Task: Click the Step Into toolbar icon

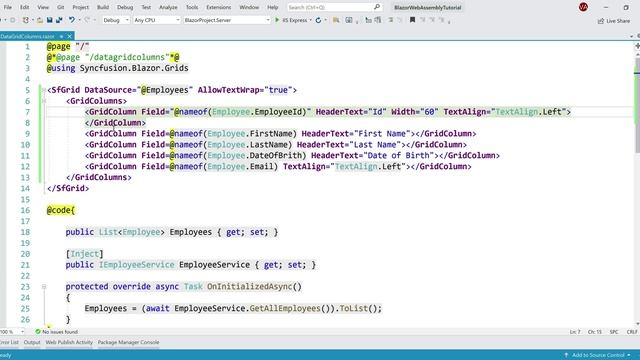Action: [368, 20]
